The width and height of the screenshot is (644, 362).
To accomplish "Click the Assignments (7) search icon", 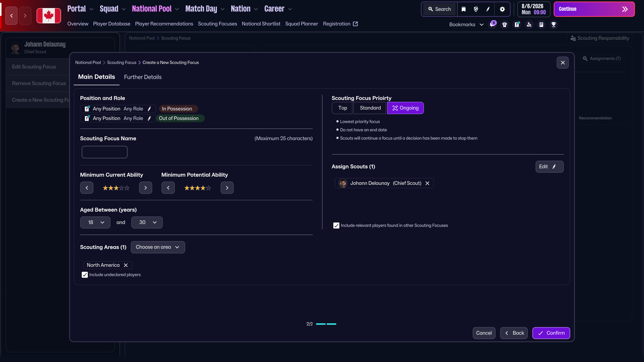I will (585, 59).
